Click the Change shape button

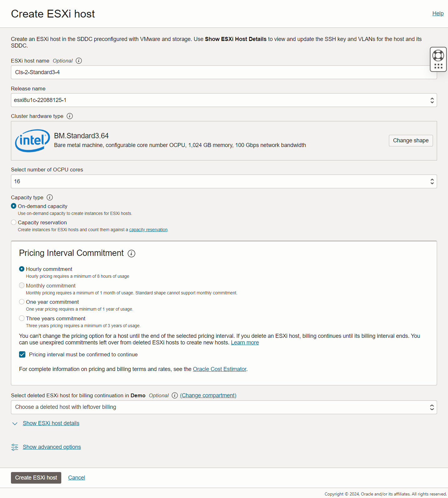pyautogui.click(x=411, y=140)
